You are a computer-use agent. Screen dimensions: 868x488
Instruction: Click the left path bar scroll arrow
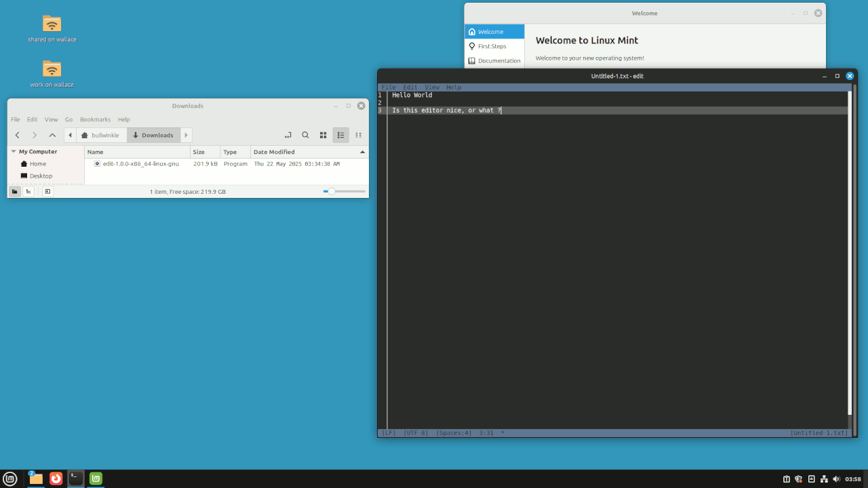[x=70, y=135]
